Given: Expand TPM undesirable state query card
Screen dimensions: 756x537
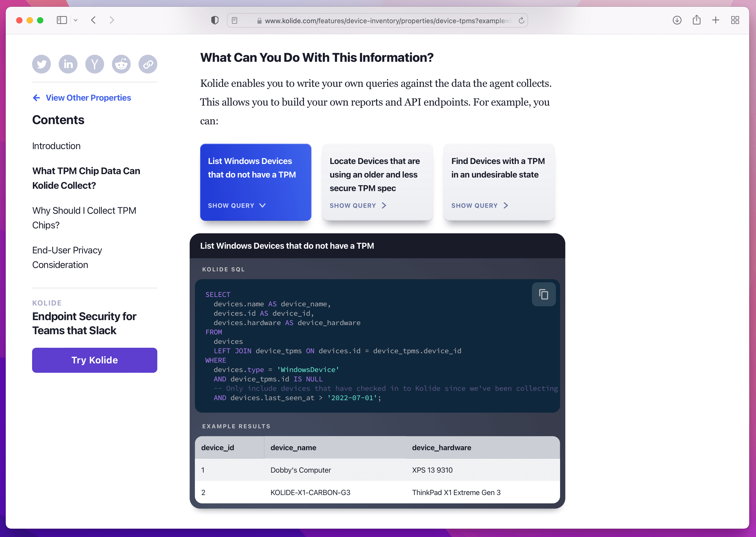Looking at the screenshot, I should (x=479, y=206).
